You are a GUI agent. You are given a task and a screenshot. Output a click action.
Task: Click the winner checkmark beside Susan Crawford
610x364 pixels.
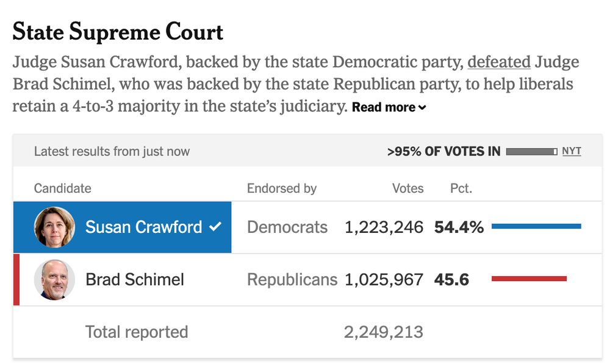[215, 226]
